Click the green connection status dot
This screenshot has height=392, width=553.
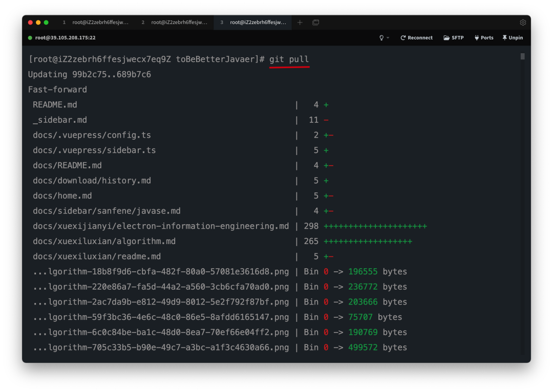point(30,38)
